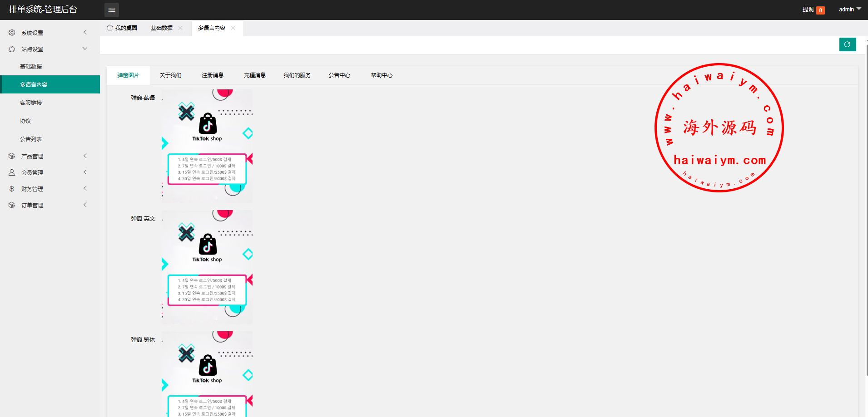Image resolution: width=868 pixels, height=417 pixels.
Task: Open 客服链接 in the sidebar
Action: tap(31, 103)
